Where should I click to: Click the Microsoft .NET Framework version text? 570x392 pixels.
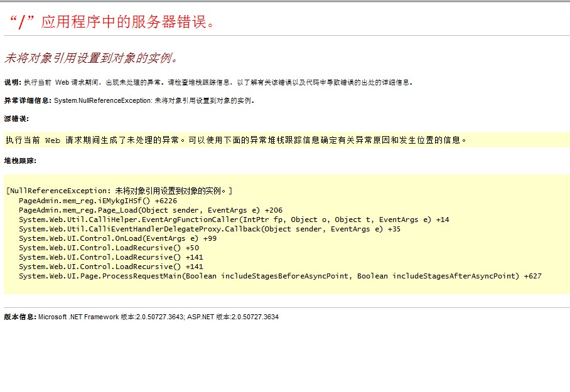click(x=110, y=317)
